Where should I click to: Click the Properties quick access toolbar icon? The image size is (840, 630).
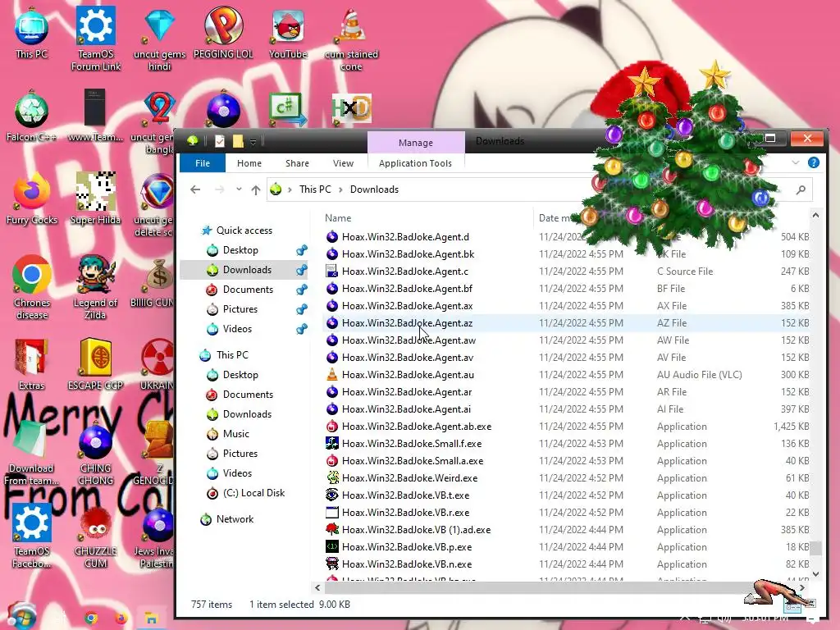[x=220, y=141]
